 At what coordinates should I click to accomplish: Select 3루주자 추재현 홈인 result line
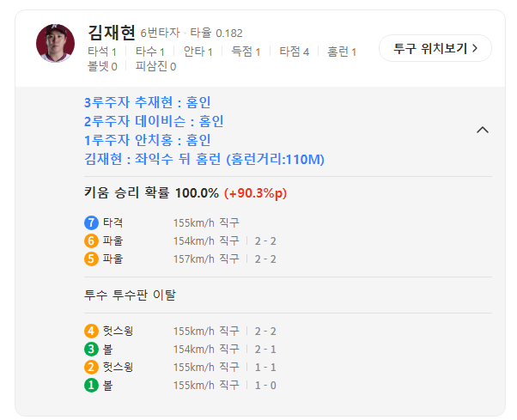[148, 102]
